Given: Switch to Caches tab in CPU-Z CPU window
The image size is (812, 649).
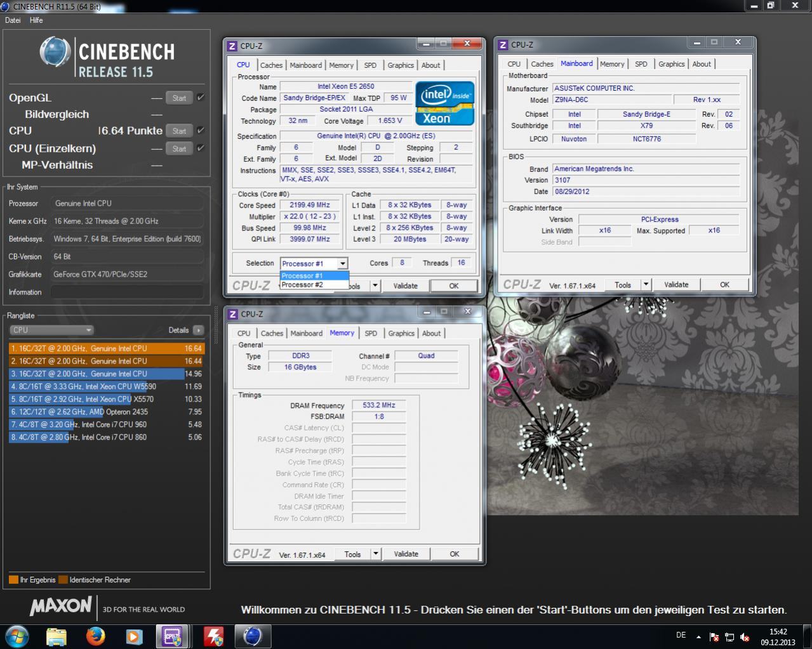Looking at the screenshot, I should (x=271, y=65).
